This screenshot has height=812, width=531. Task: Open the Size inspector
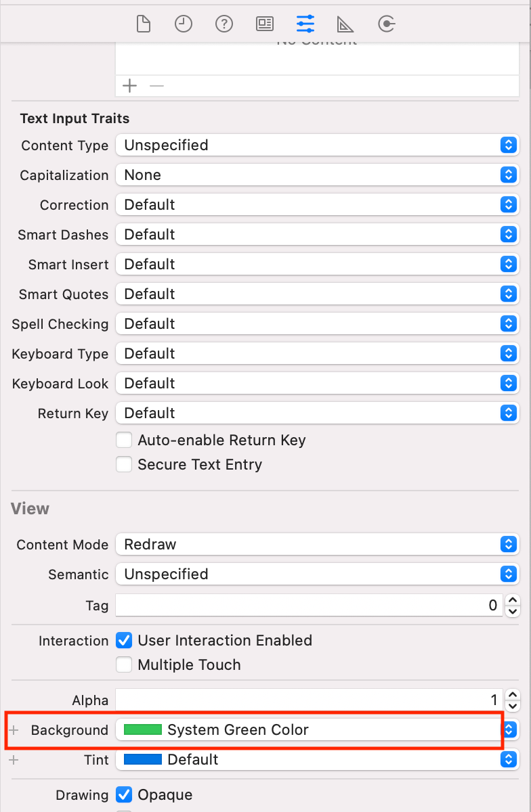pyautogui.click(x=345, y=24)
